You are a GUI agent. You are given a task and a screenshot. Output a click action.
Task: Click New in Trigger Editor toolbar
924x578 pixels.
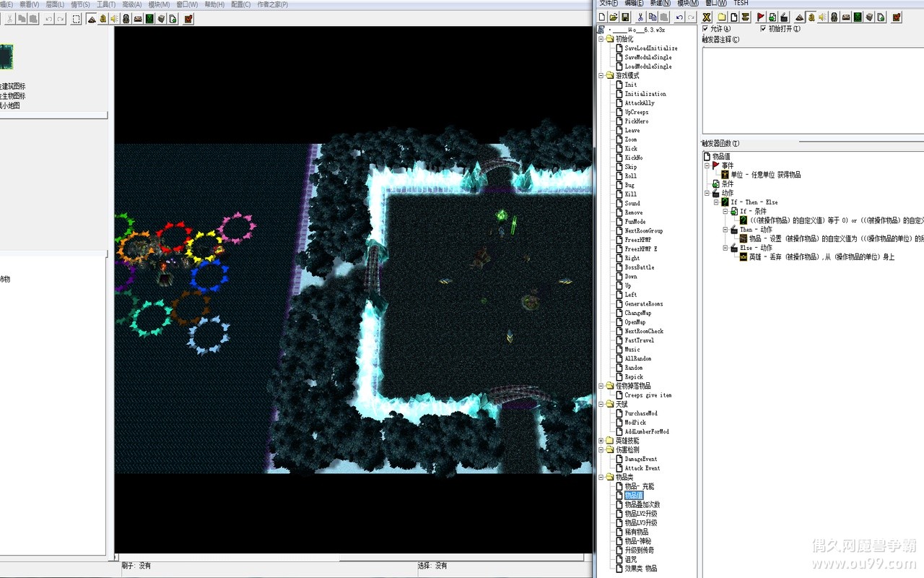[602, 17]
